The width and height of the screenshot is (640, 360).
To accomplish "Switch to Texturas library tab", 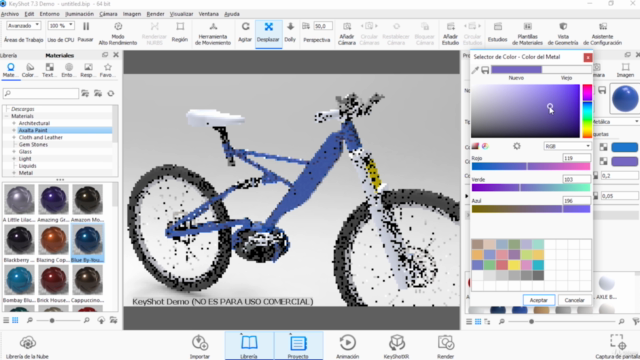I will pos(49,70).
